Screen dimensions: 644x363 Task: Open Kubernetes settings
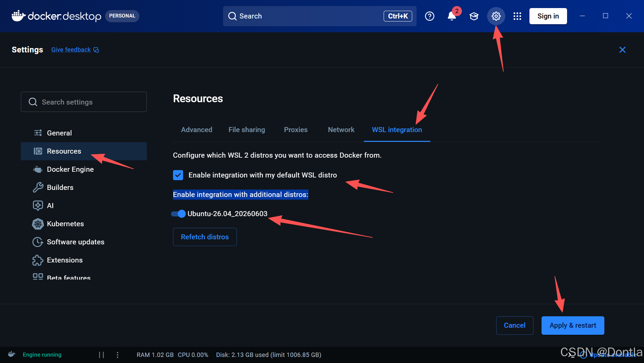click(84, 224)
